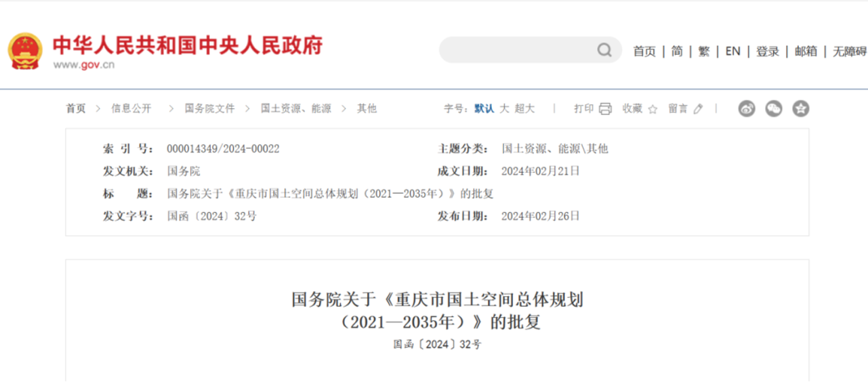The height and width of the screenshot is (382, 868).
Task: Click the round Qzone star share icon
Action: click(801, 108)
